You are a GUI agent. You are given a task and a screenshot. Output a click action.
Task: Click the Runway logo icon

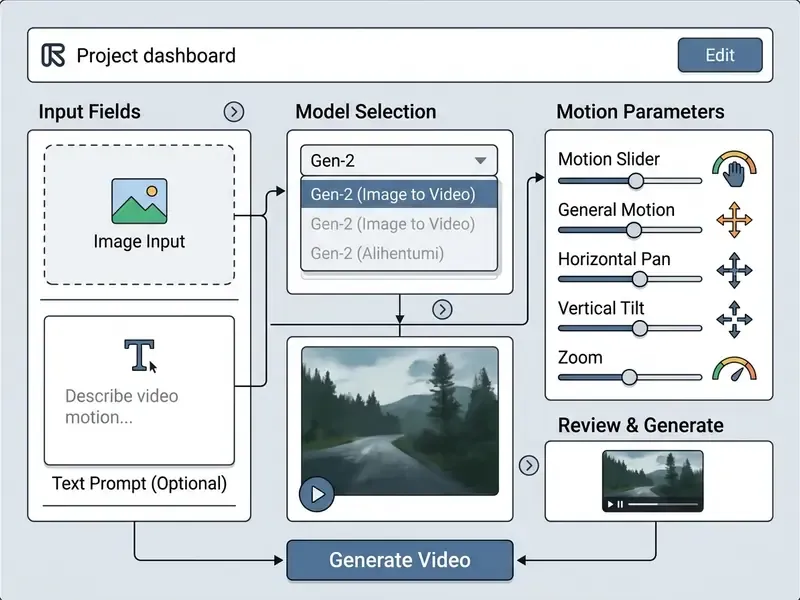point(53,55)
